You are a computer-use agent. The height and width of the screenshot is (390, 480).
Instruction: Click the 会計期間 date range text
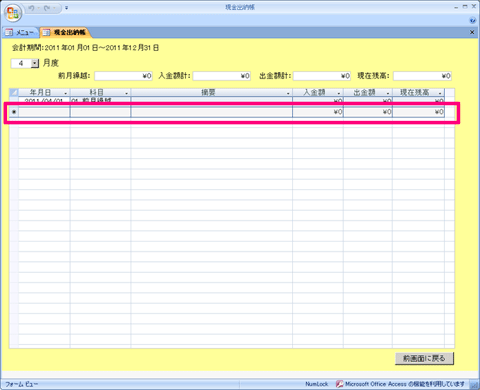point(85,48)
